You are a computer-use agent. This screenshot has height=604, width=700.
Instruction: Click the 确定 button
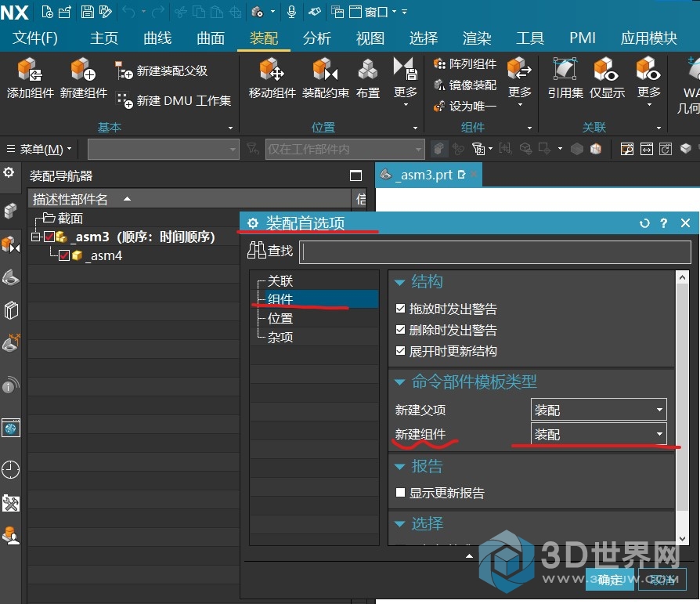(610, 580)
